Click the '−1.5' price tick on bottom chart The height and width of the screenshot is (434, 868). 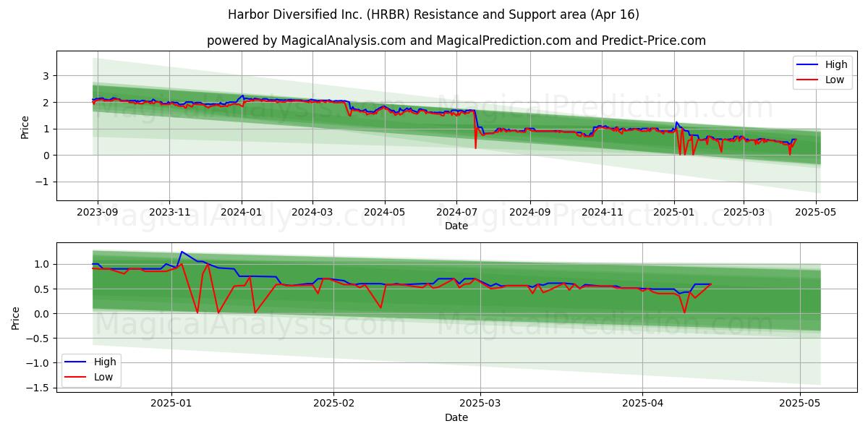(x=38, y=388)
